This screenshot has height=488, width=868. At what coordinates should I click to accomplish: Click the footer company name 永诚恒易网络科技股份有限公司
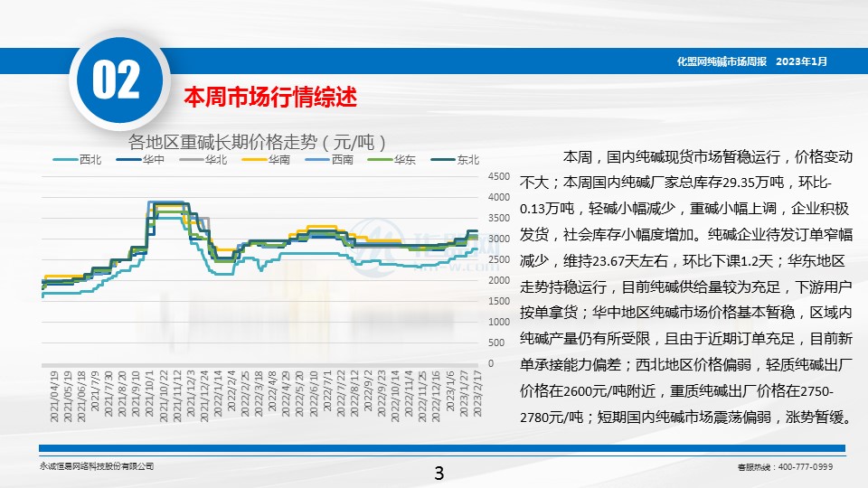pyautogui.click(x=97, y=466)
